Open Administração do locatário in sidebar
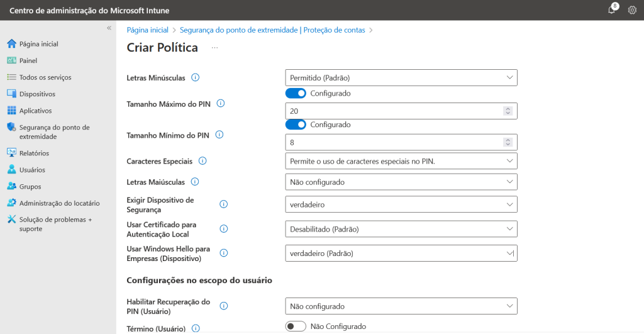Viewport: 644px width, 334px height. (x=59, y=203)
